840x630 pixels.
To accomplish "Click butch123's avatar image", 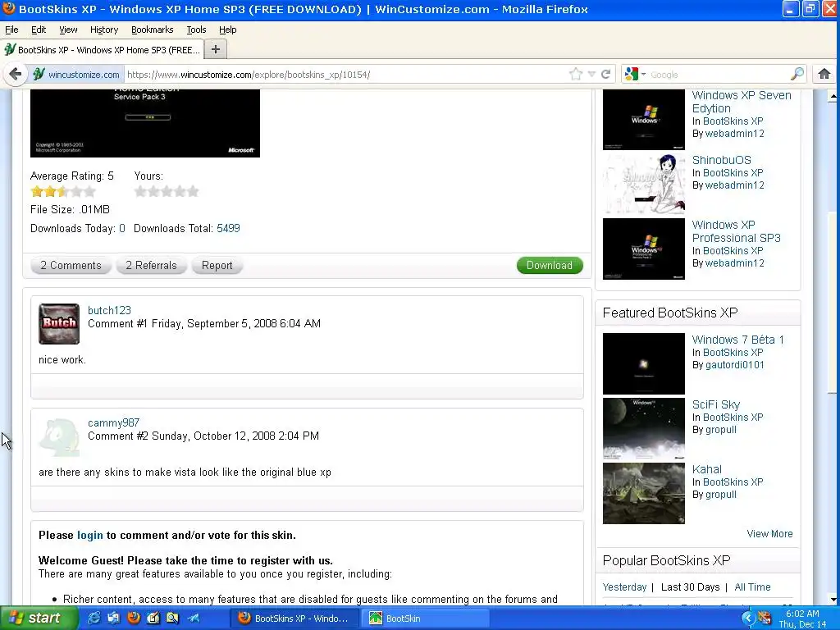I will [59, 323].
